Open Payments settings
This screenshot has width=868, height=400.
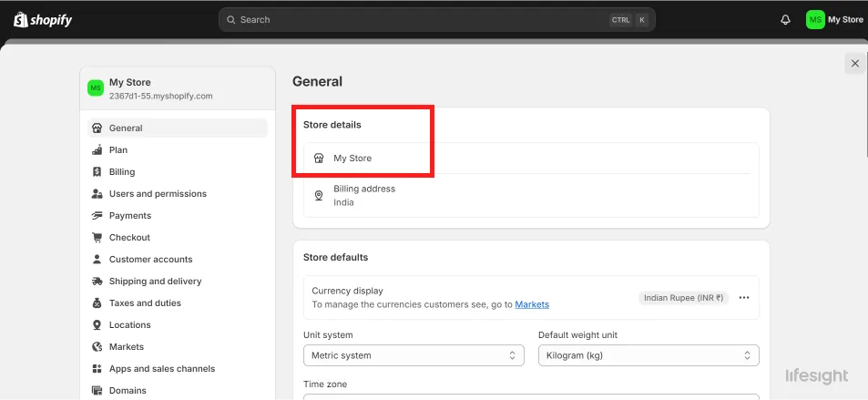(x=177, y=216)
